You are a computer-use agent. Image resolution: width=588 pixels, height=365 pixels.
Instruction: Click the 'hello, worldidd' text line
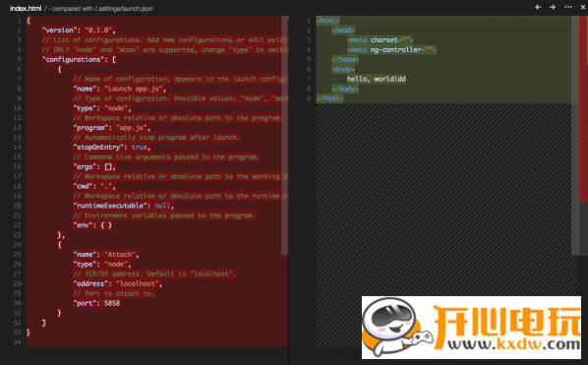pyautogui.click(x=377, y=79)
